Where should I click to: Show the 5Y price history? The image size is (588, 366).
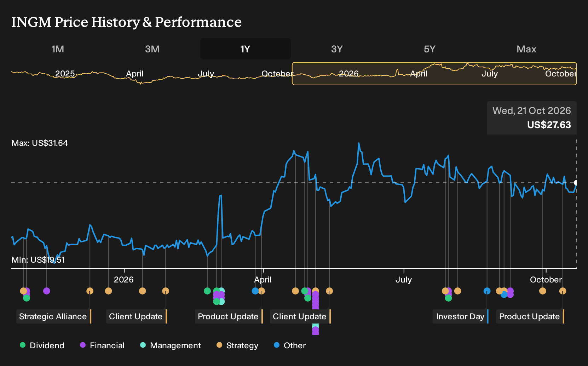[430, 49]
